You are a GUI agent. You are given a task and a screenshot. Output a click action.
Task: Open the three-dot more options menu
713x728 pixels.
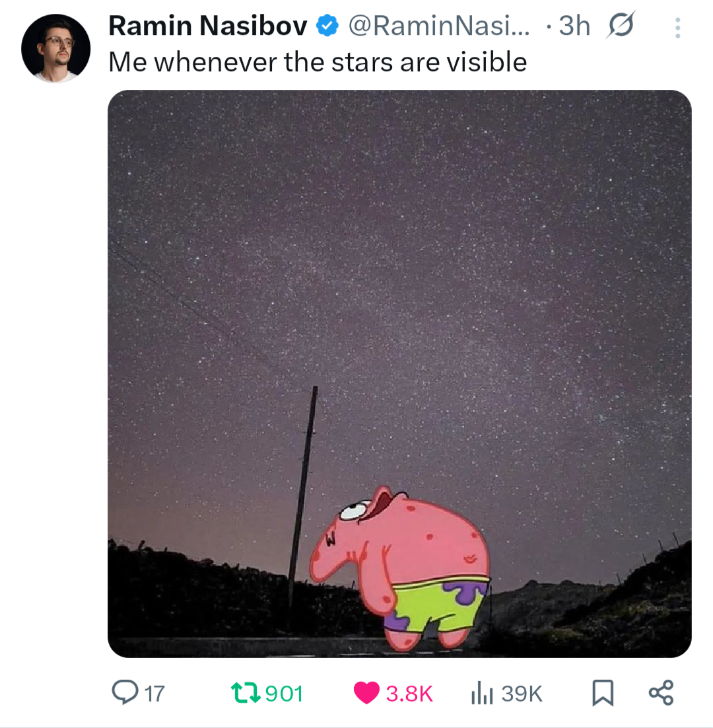pos(677,28)
